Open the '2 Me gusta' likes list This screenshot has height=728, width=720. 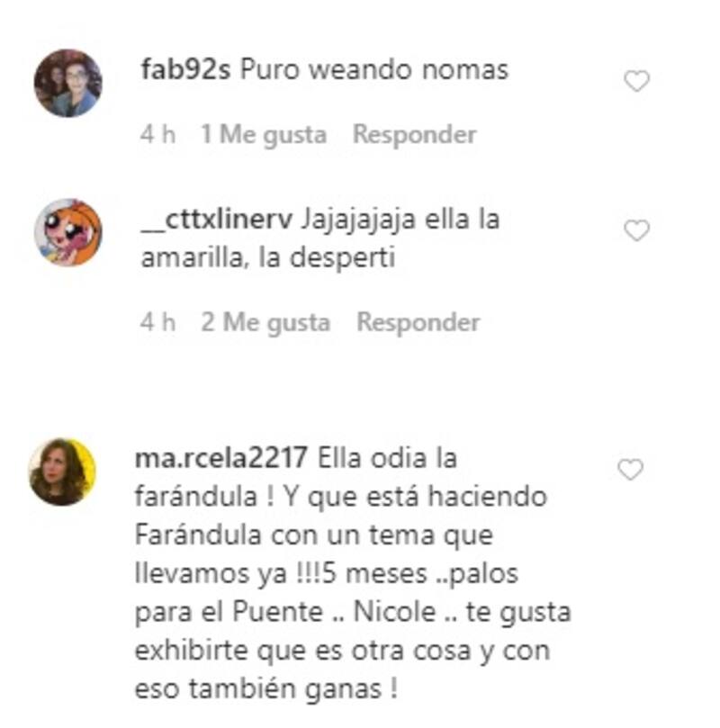click(x=265, y=322)
